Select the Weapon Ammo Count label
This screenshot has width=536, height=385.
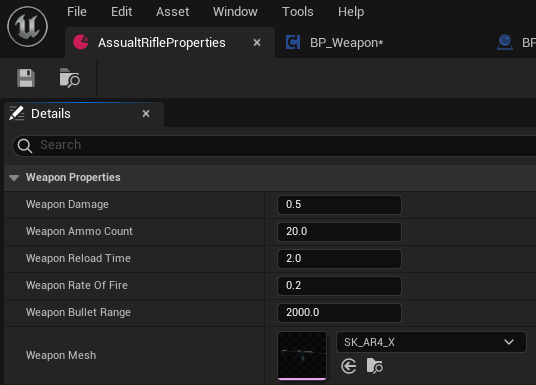(x=79, y=231)
